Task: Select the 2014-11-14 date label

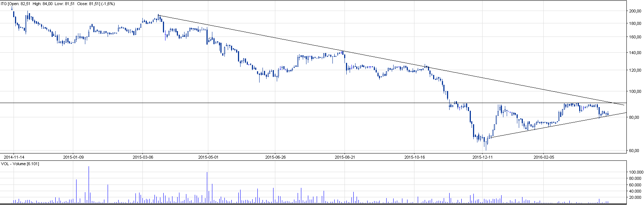Action: coord(14,157)
